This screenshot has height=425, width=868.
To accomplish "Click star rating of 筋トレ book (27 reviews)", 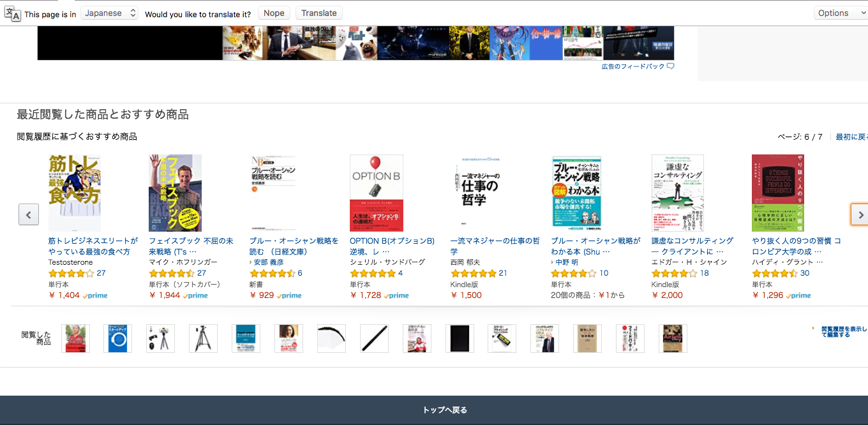I will (71, 273).
